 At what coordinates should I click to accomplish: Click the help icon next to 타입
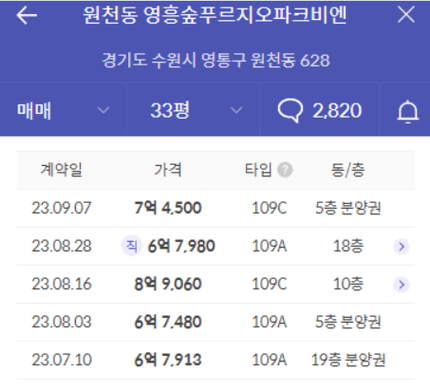(x=285, y=170)
